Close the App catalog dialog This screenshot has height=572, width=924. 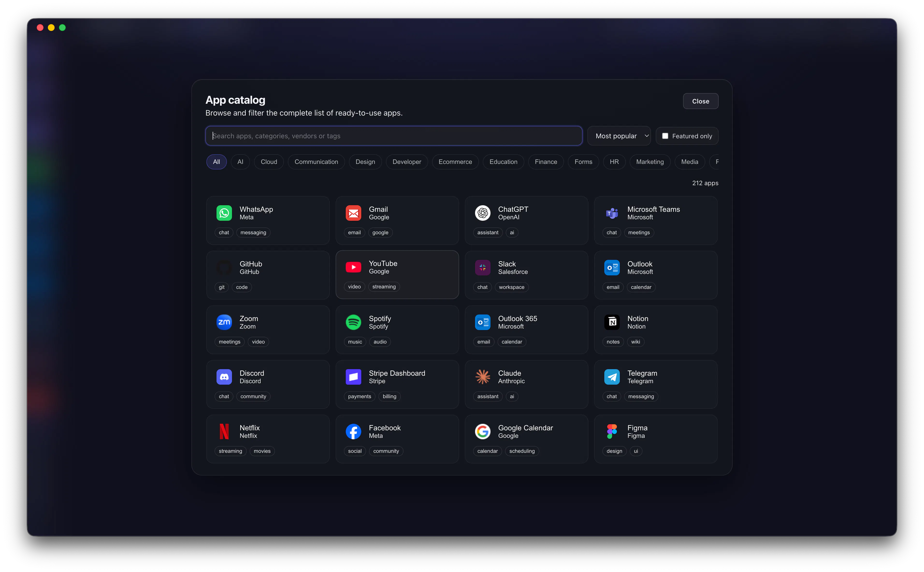700,101
